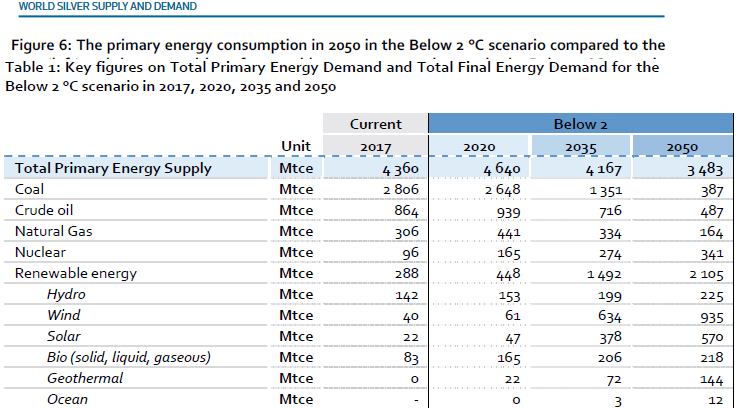745x408 pixels.
Task: Select the Wind 2050 value 935
Action: [x=711, y=316]
